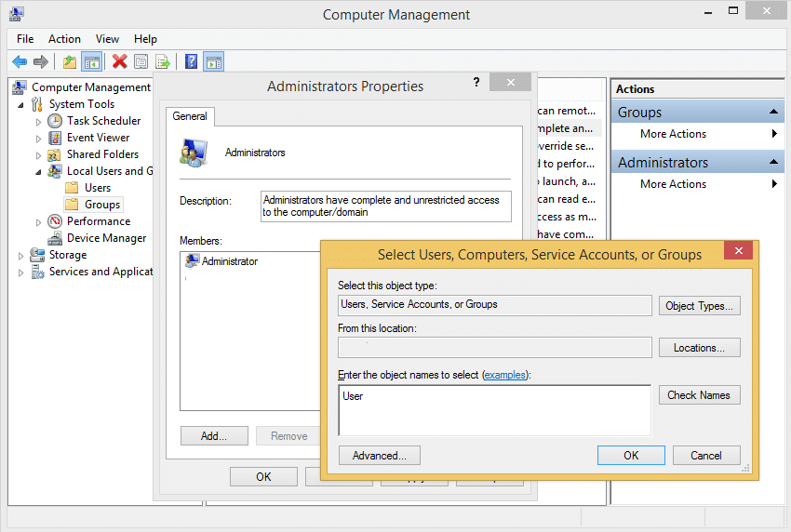Click the Up one level folder icon
Screen dimensions: 791x532
click(x=70, y=62)
